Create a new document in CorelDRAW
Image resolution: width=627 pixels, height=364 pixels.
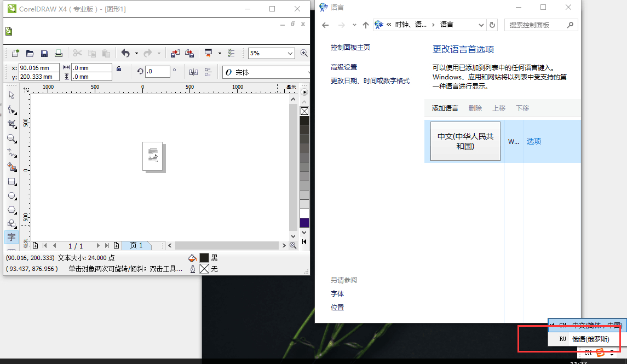coord(15,53)
